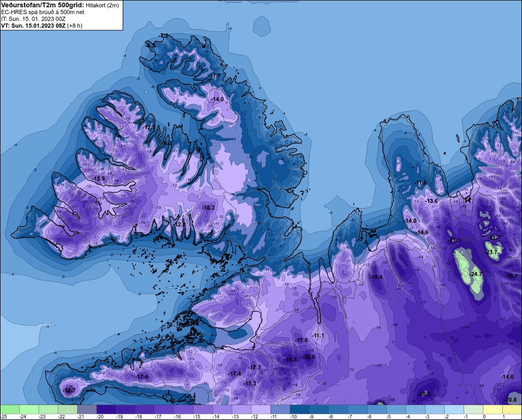
Task: Click the 'Hitakort (2m)' header text
Action: 102,5
